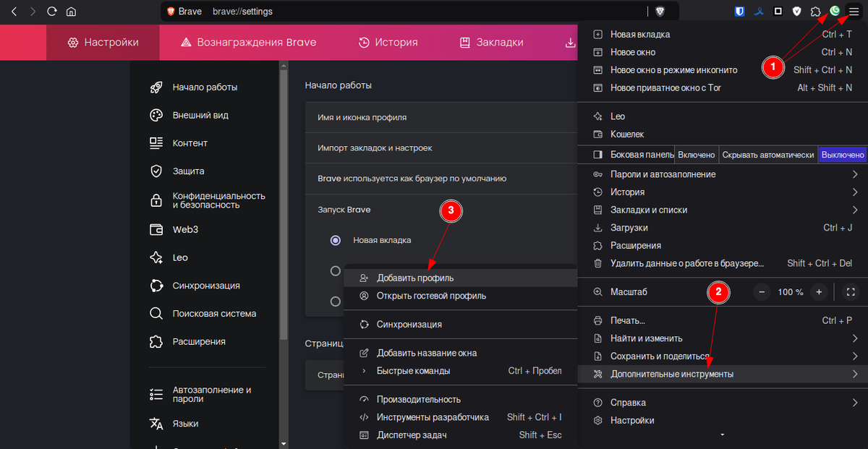Click the blue ribbon extension icon
The height and width of the screenshot is (449, 868).
[759, 12]
